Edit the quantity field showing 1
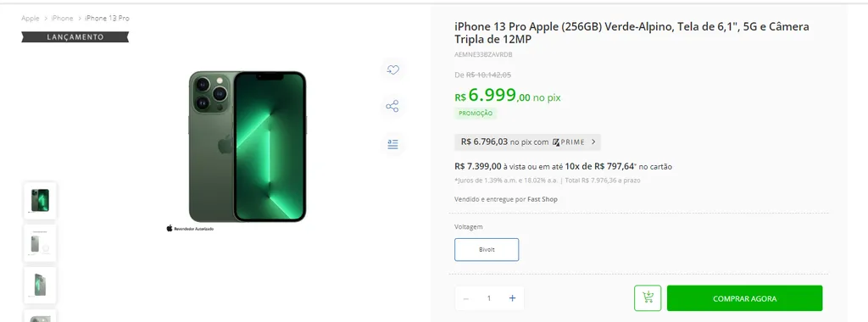This screenshot has width=868, height=322. coord(489,298)
